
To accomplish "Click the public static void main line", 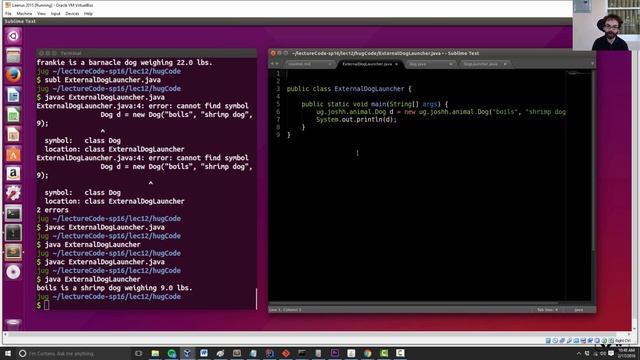I will 375,104.
